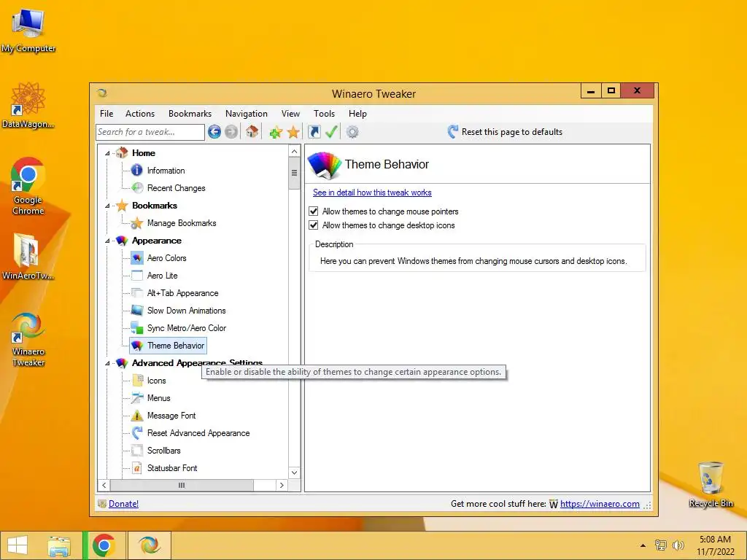This screenshot has height=560, width=747.
Task: Click the Bookmarks gold star toolbar icon
Action: click(x=293, y=132)
